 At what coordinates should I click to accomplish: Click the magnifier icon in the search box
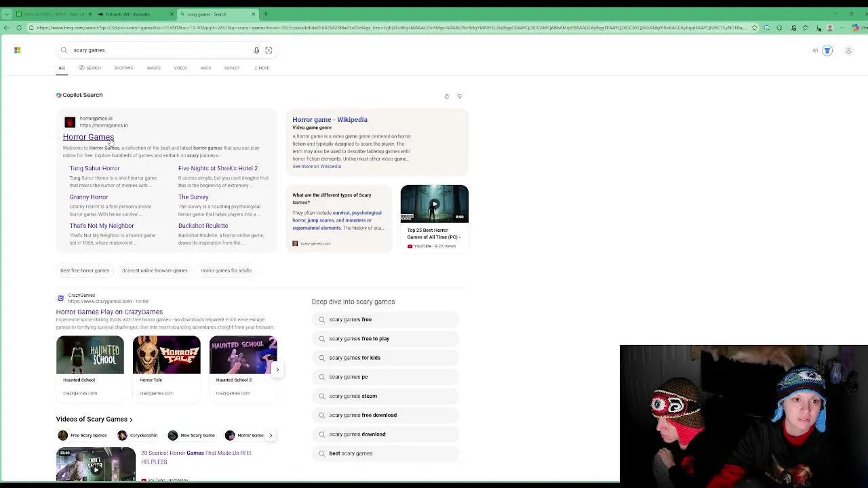[x=64, y=50]
